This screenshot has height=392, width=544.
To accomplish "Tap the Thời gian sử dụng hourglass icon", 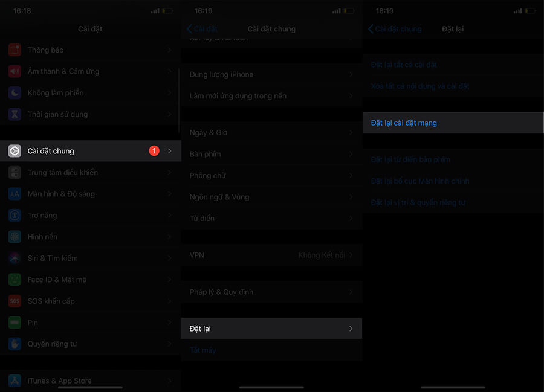I will [15, 114].
